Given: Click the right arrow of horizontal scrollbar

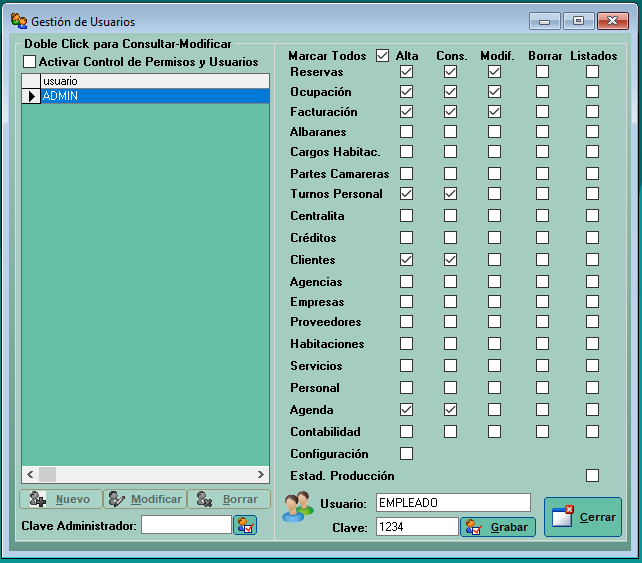Looking at the screenshot, I should tap(261, 474).
